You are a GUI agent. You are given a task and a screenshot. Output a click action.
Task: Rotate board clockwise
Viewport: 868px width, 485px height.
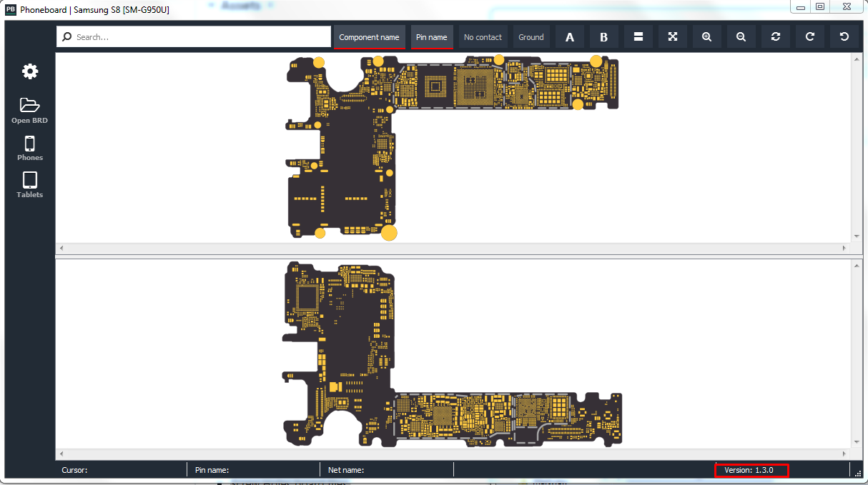(x=810, y=37)
